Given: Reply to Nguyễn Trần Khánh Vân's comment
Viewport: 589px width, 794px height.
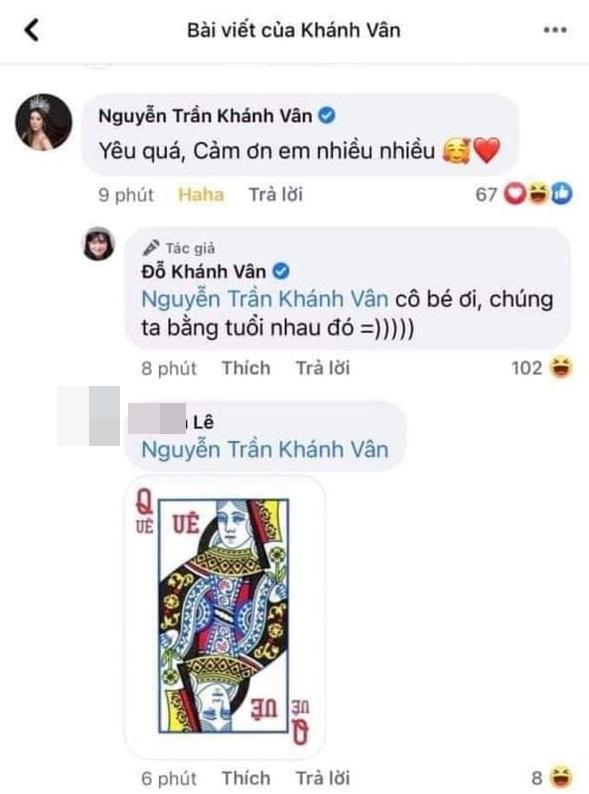Looking at the screenshot, I should [276, 194].
